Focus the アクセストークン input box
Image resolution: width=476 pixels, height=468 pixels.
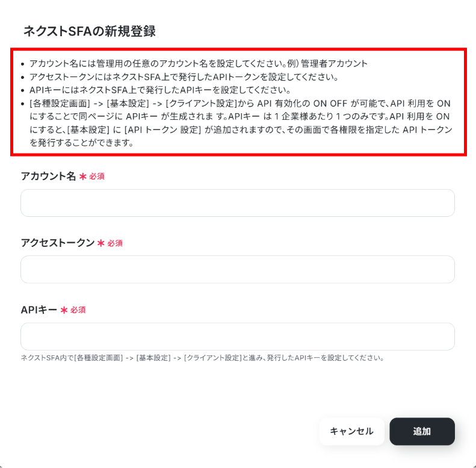[x=237, y=269]
